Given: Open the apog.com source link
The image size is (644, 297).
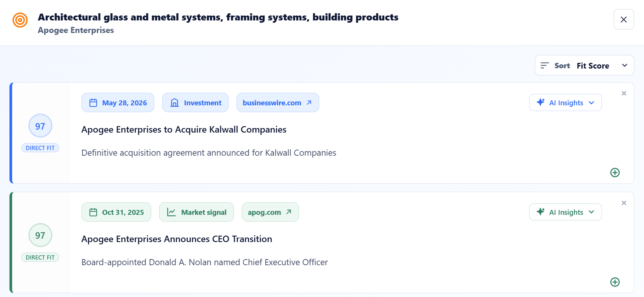Looking at the screenshot, I should tap(270, 212).
